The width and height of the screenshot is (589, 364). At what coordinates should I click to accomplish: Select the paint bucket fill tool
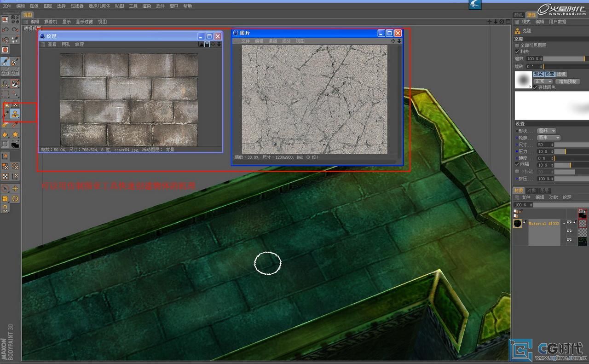pos(5,134)
